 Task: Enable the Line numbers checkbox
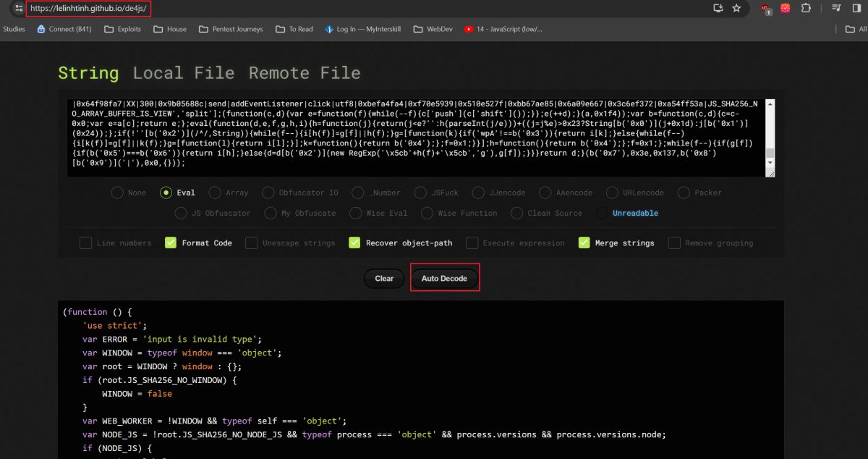85,243
